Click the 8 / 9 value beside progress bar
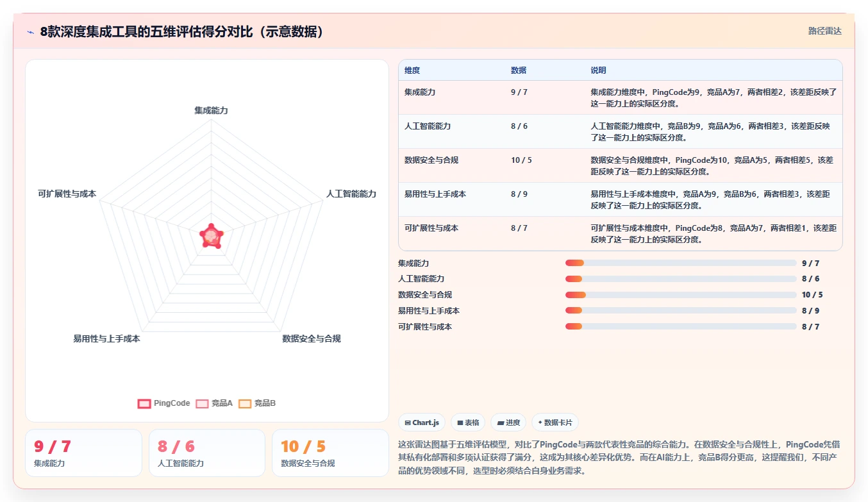 pyautogui.click(x=810, y=310)
